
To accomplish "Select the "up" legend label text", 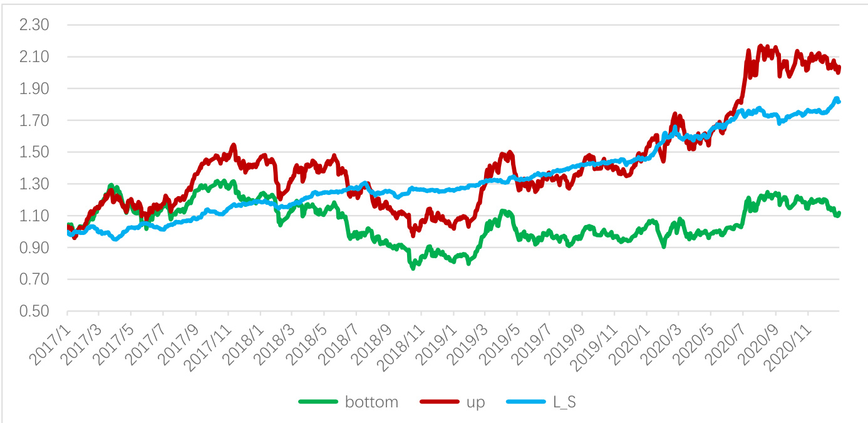I will tap(476, 402).
